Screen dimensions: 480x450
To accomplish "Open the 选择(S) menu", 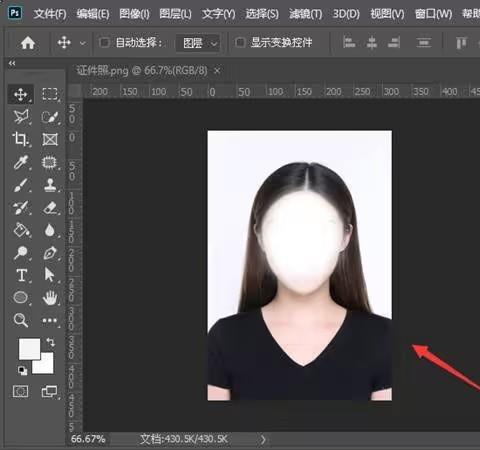I will pos(262,14).
